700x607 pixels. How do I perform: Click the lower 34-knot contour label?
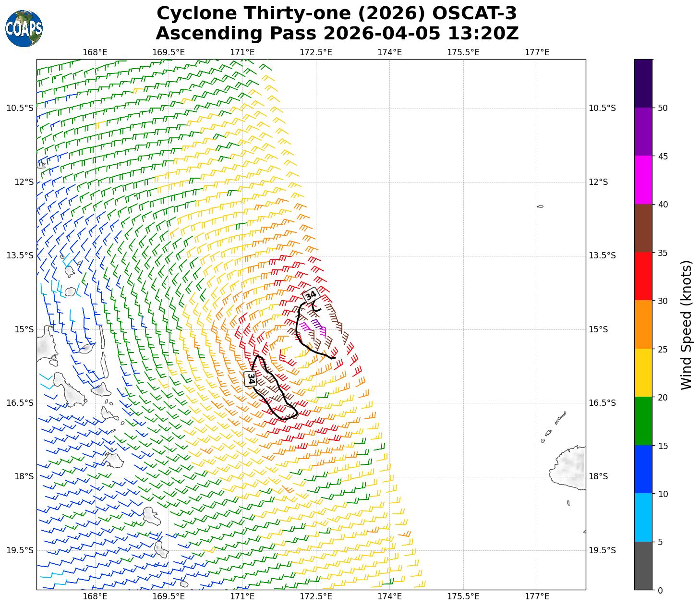pyautogui.click(x=250, y=378)
